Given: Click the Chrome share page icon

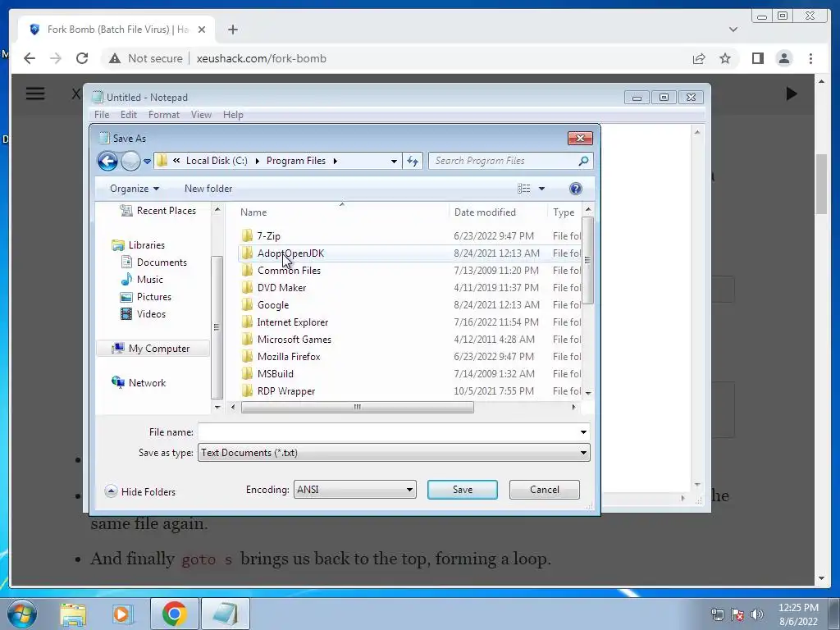Looking at the screenshot, I should tap(699, 58).
